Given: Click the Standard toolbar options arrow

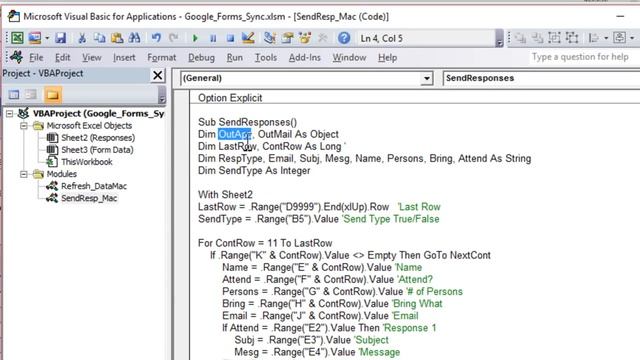Looking at the screenshot, I should pyautogui.click(x=499, y=38).
